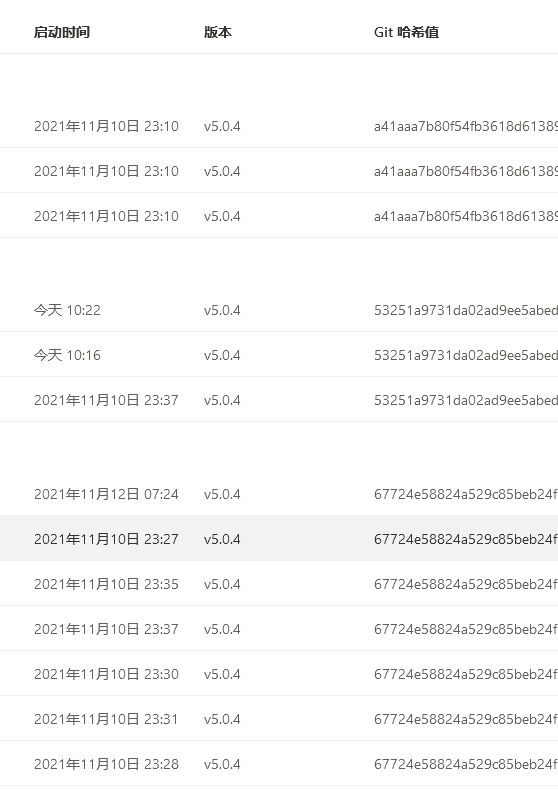The height and width of the screenshot is (789, 558).
Task: Click v5.0.4 in the 今天 10:22 row
Action: [x=222, y=310]
